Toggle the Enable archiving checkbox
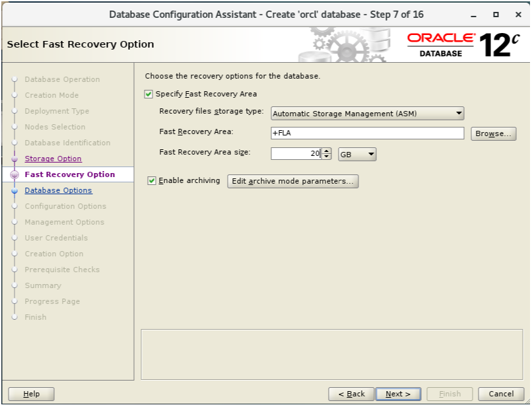Screen dimensions: 532x405 pos(152,180)
